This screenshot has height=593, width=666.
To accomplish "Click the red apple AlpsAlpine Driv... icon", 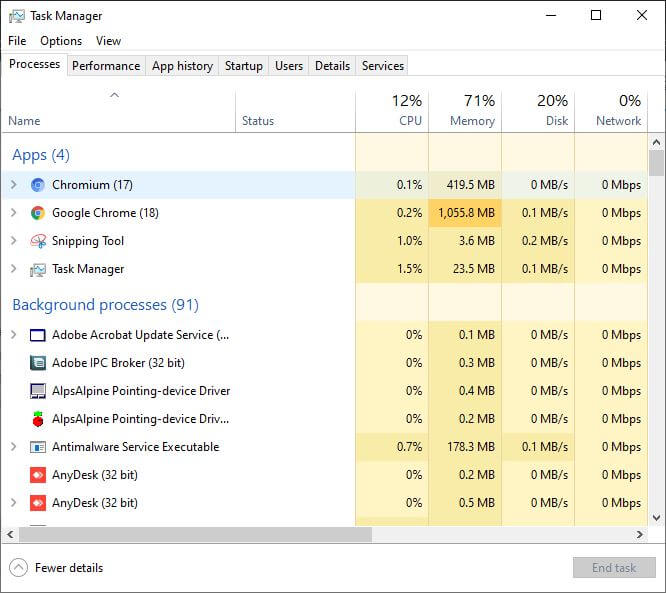I will (38, 419).
